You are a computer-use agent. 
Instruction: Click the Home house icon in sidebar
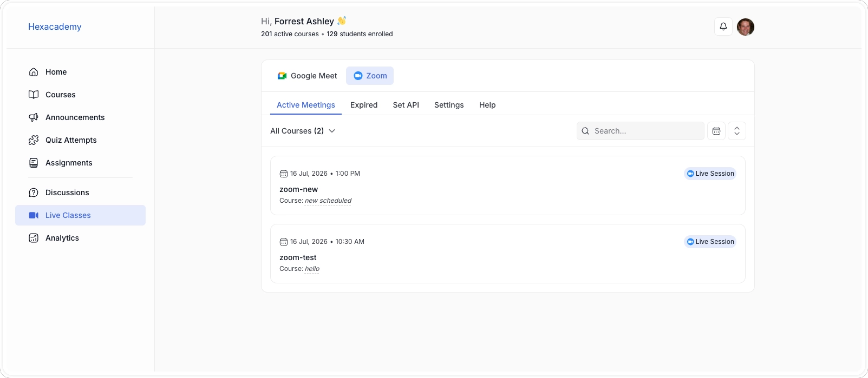coord(34,72)
